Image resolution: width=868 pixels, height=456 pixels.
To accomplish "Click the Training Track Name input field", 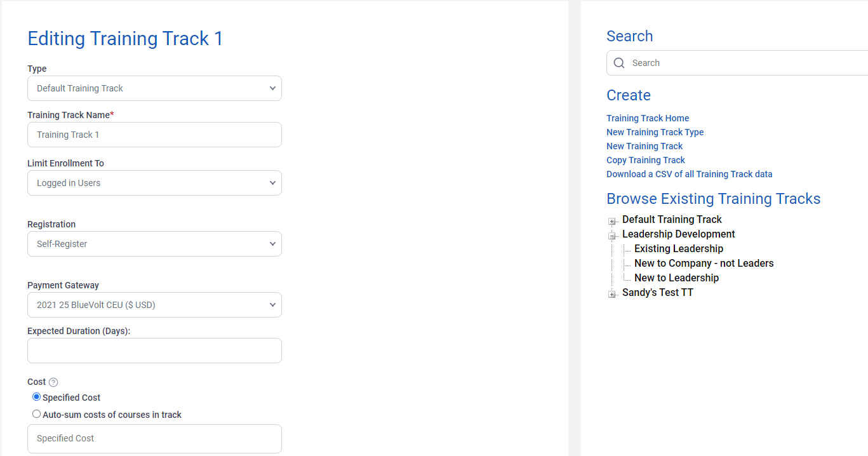I will [x=154, y=135].
